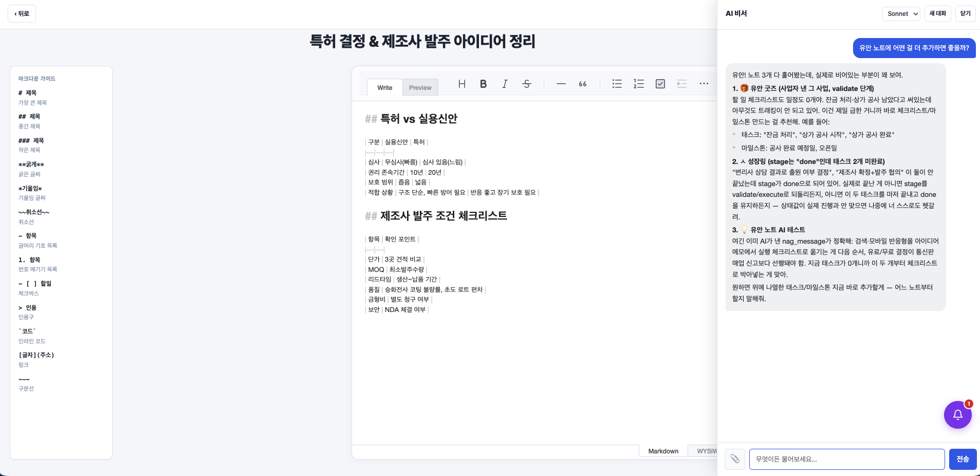Click the table row '권리 존속기간 | 10년 | 20년'
The width and height of the screenshot is (980, 476).
405,173
